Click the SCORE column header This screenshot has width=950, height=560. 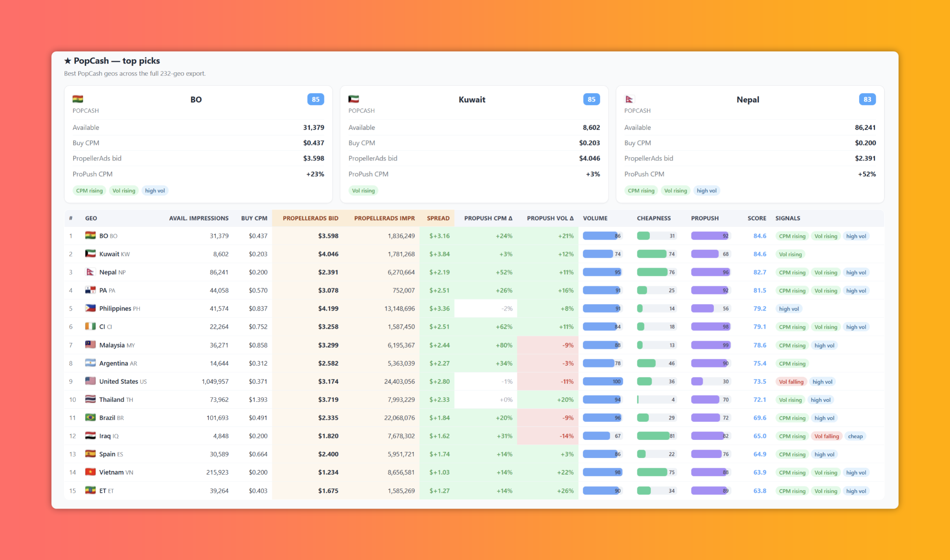pyautogui.click(x=757, y=218)
